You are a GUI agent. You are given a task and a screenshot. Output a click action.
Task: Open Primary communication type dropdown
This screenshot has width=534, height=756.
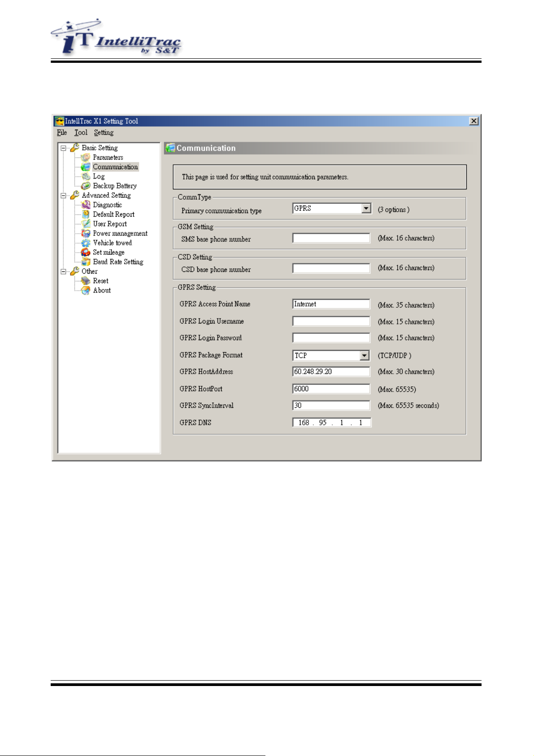[x=366, y=208]
